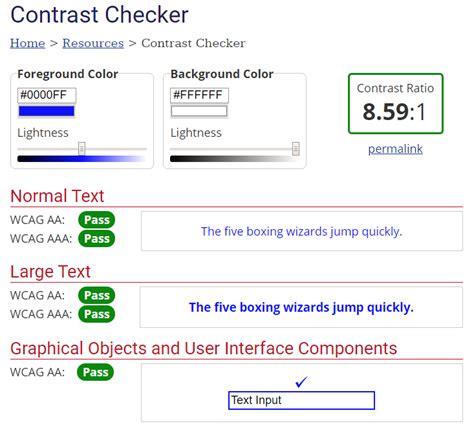Viewport: 474px width, 435px height.
Task: Click the blue checkmark icon sample
Action: click(301, 382)
